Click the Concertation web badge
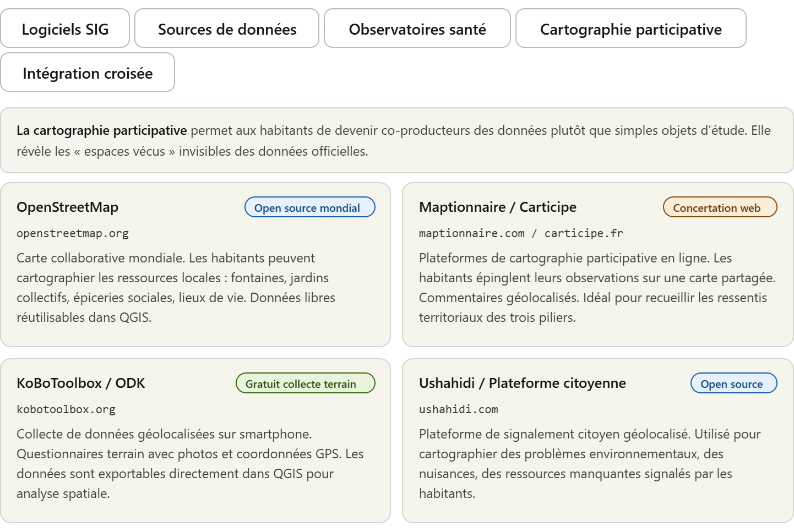The width and height of the screenshot is (794, 532). (720, 207)
